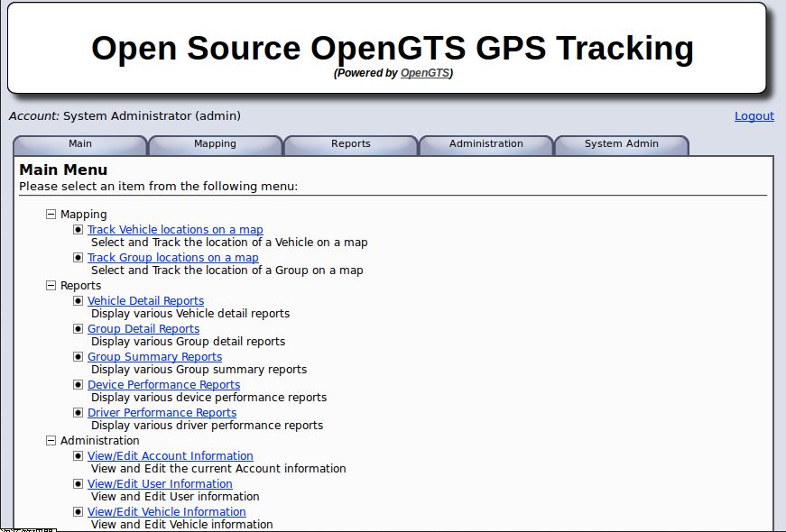Viewport: 786px width, 532px height.
Task: Click bullet icon beside View/Edit Vehicle Information
Action: tap(78, 512)
